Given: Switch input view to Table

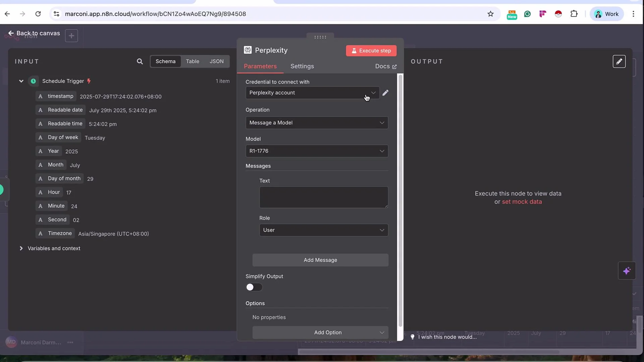Looking at the screenshot, I should pos(193,61).
